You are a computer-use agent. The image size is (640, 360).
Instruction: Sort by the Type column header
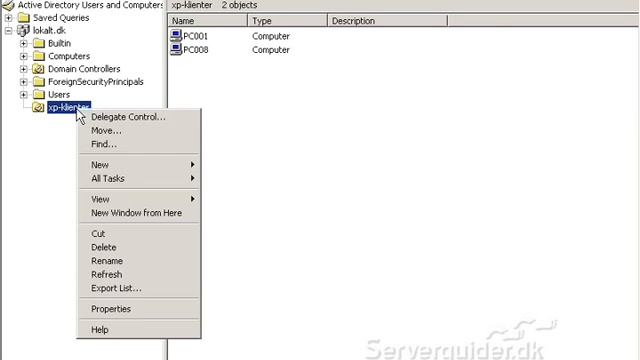point(287,21)
